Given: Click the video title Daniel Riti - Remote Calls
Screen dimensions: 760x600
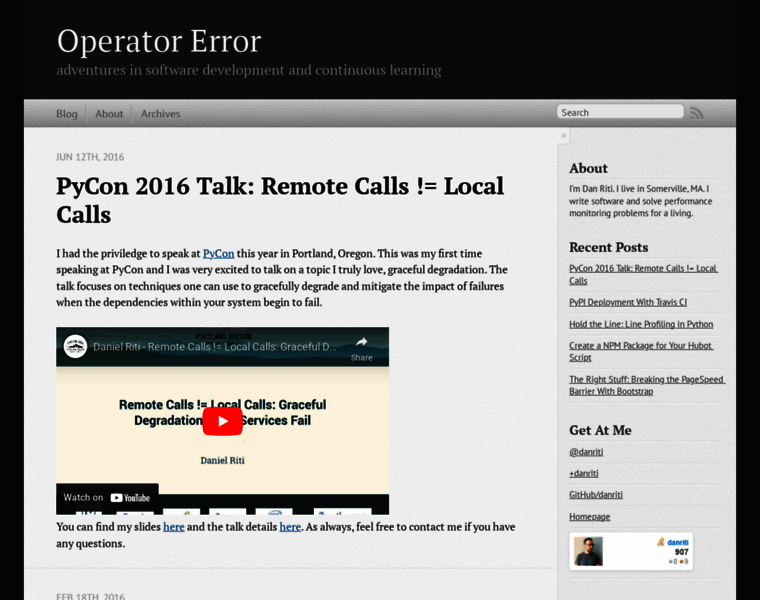Looking at the screenshot, I should (214, 347).
